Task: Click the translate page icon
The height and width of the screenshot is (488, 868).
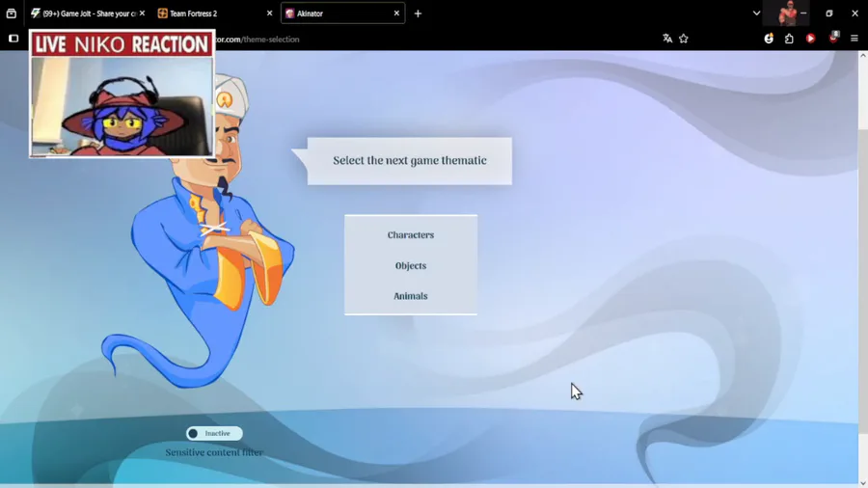Action: [667, 39]
